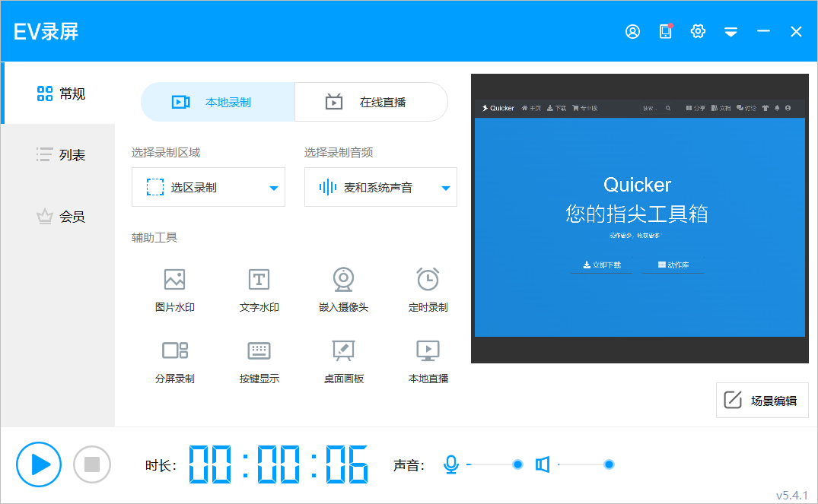Adjust the microphone volume slider handle
This screenshot has width=818, height=504.
[517, 464]
